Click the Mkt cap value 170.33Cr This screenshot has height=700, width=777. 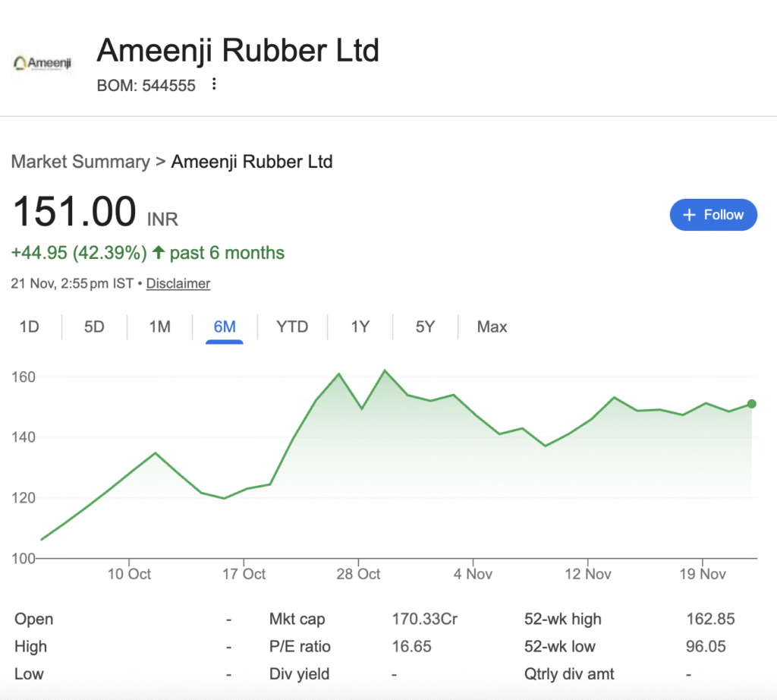click(x=424, y=620)
